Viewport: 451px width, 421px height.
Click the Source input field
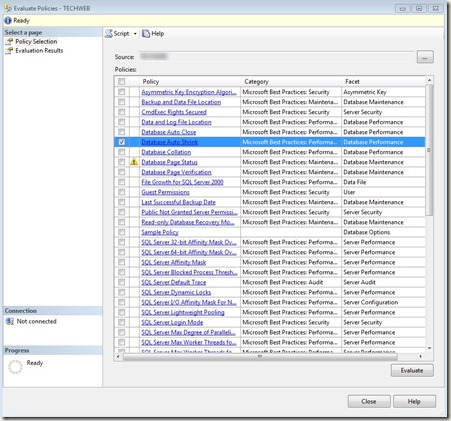276,57
